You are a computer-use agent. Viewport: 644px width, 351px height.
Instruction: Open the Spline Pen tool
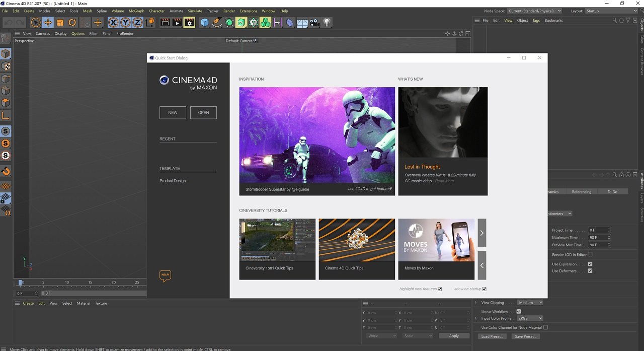(217, 22)
